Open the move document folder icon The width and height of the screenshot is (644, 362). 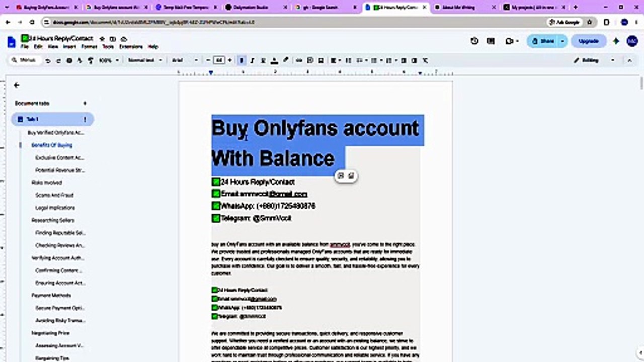coord(113,39)
